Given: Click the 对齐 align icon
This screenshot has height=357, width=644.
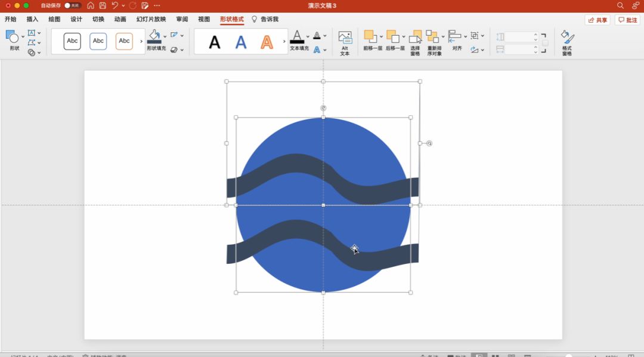Looking at the screenshot, I should click(454, 36).
